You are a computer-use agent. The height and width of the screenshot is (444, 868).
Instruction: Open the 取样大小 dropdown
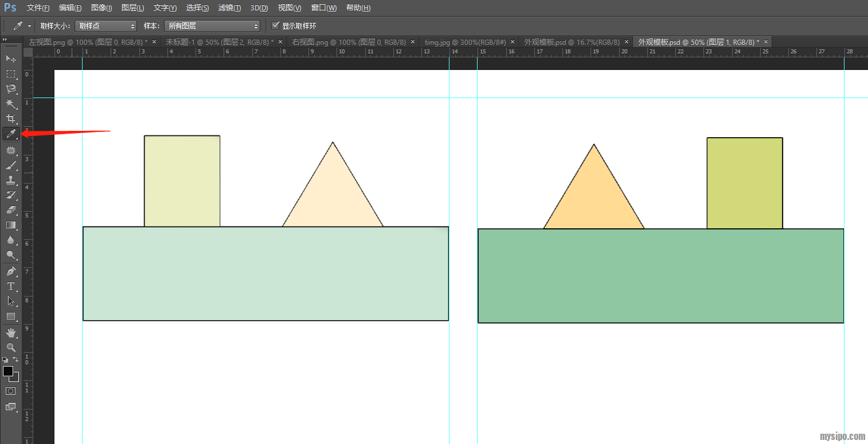(x=105, y=26)
